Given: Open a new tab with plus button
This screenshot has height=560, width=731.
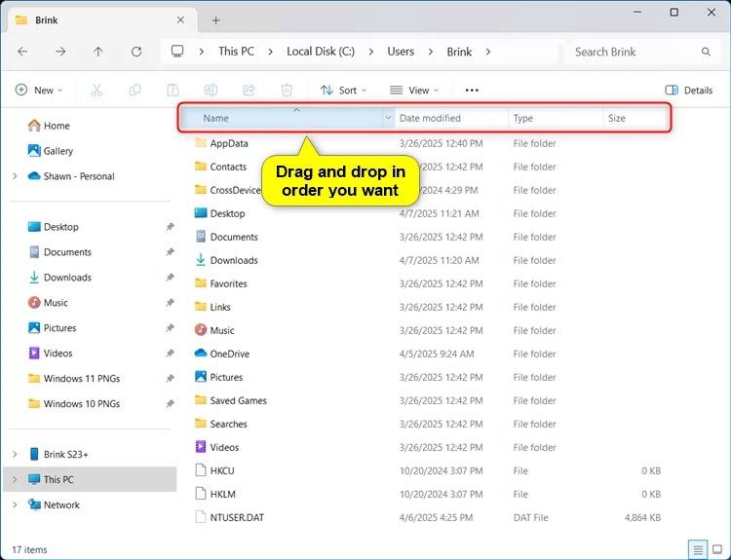Looking at the screenshot, I should (216, 20).
